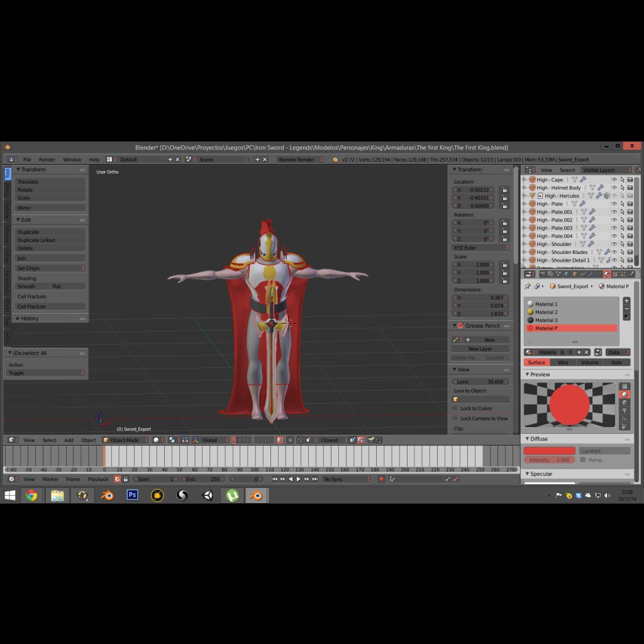Open the World properties tab (globe icon)

(566, 275)
